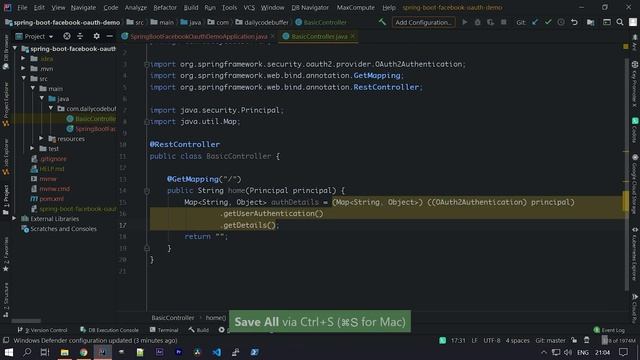Image resolution: width=640 pixels, height=360 pixels.
Task: Close the SpringBootFacebookOauthDemoApplication.java tab
Action: (x=272, y=36)
